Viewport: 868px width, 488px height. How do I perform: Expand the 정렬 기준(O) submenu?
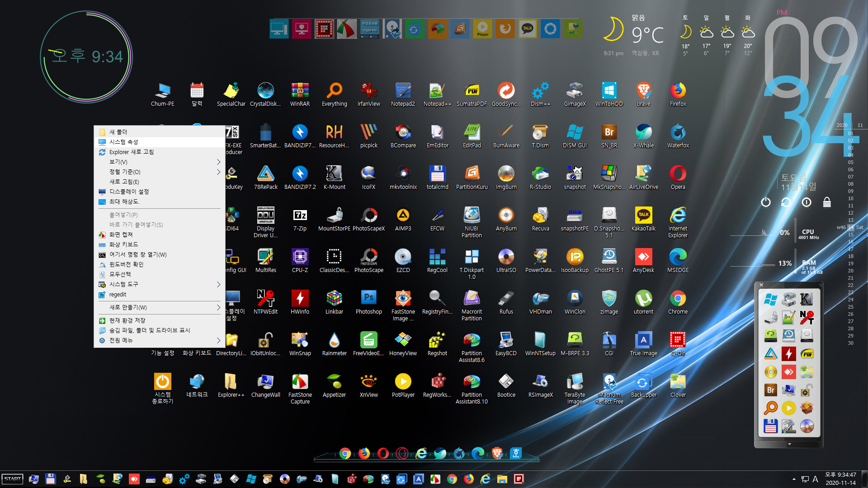tap(159, 172)
